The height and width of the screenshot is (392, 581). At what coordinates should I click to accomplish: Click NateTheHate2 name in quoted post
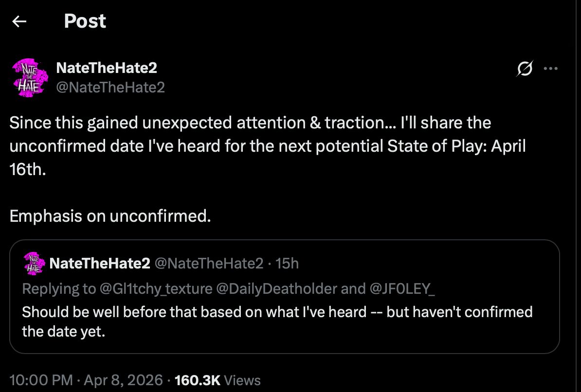click(100, 264)
